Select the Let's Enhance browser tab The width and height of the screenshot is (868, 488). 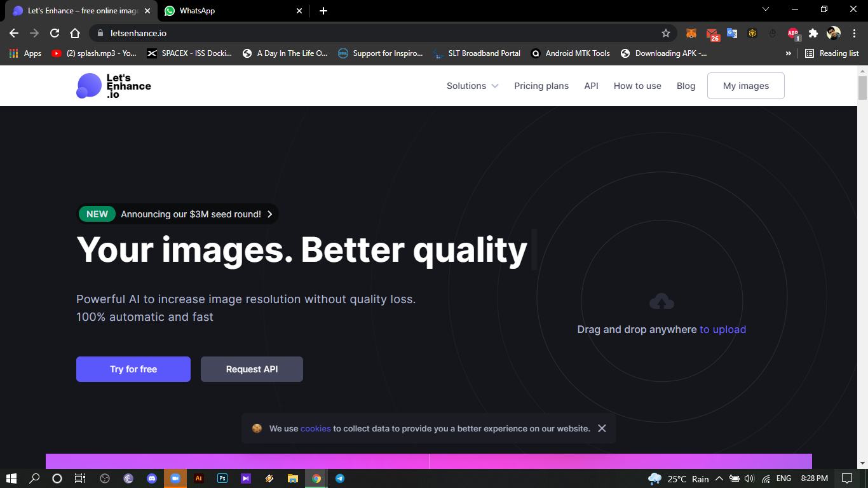point(81,11)
